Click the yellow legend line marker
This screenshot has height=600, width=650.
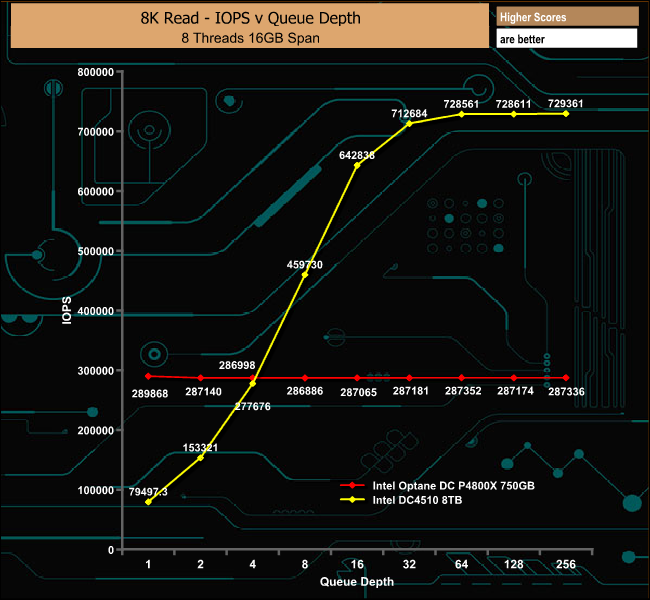tap(352, 500)
